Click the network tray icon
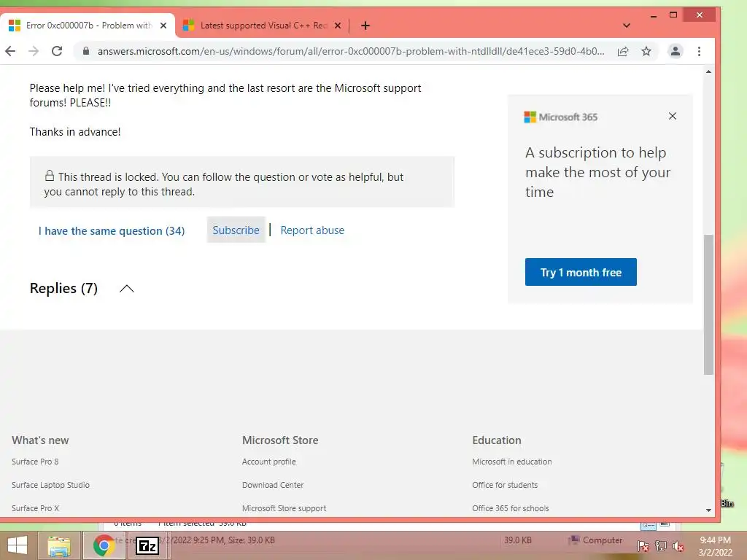Image resolution: width=747 pixels, height=560 pixels. [x=661, y=546]
